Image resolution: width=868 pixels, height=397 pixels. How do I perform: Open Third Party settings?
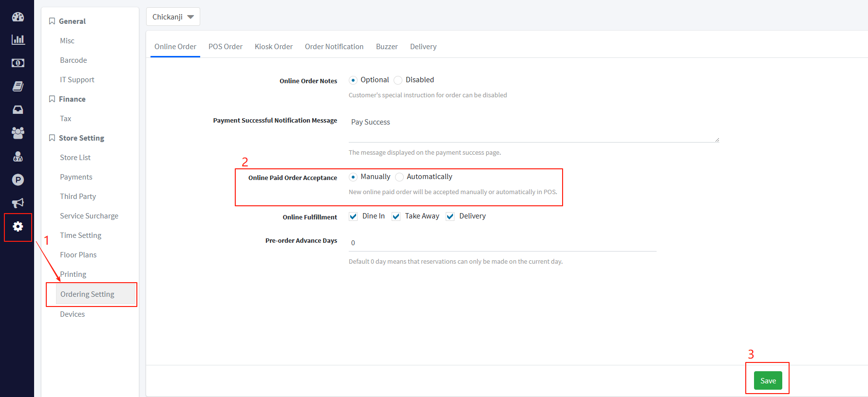[x=78, y=196]
